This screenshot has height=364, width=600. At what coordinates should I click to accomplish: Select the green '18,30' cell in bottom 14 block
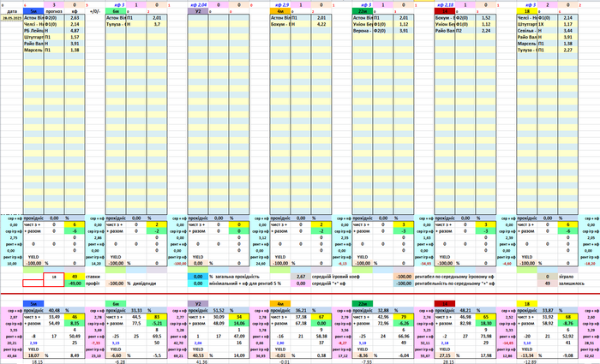(x=486, y=324)
